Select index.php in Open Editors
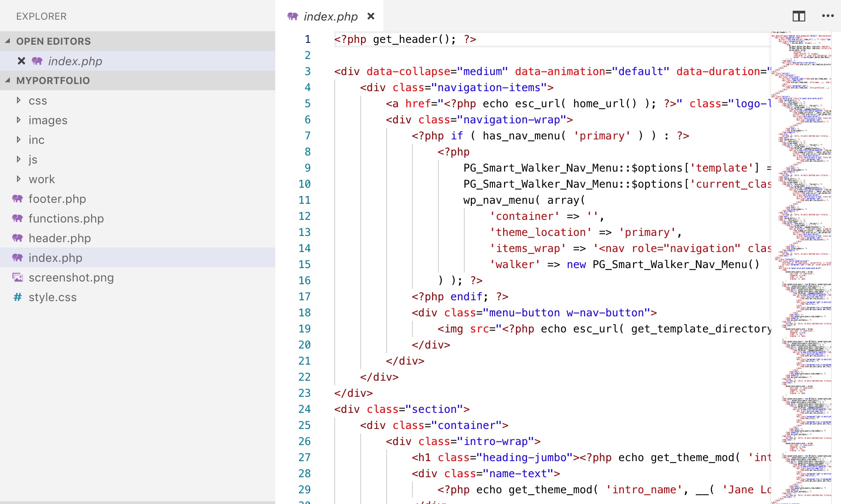The width and height of the screenshot is (841, 504). coord(75,61)
